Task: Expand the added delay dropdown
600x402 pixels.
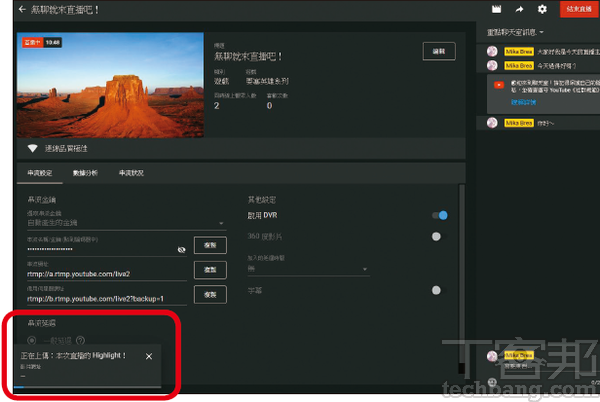Action: click(308, 269)
